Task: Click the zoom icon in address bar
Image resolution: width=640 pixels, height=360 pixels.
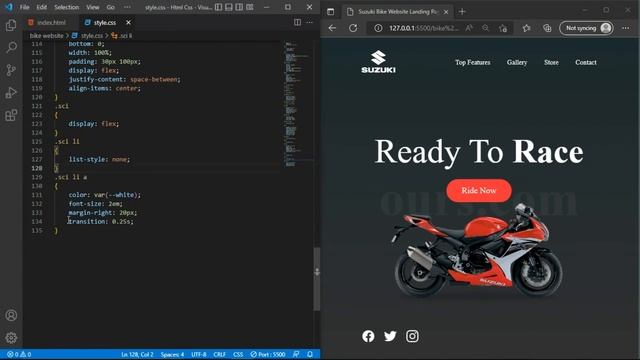Action: point(485,28)
